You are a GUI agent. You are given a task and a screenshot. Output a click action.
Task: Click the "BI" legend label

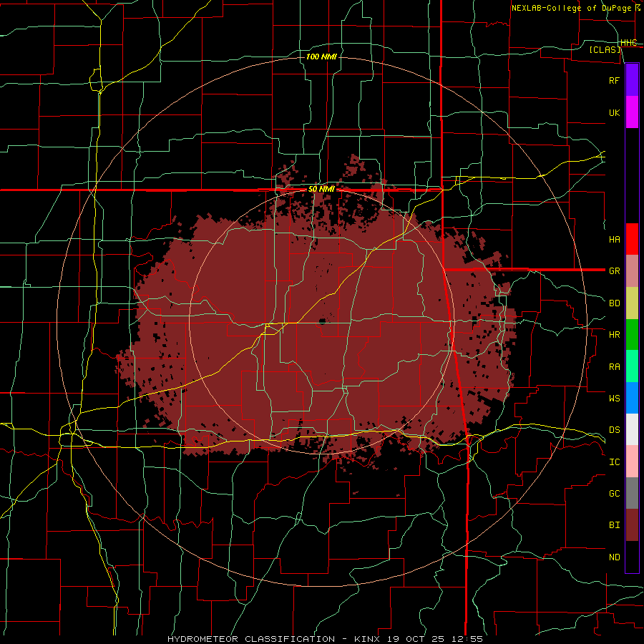click(x=614, y=525)
